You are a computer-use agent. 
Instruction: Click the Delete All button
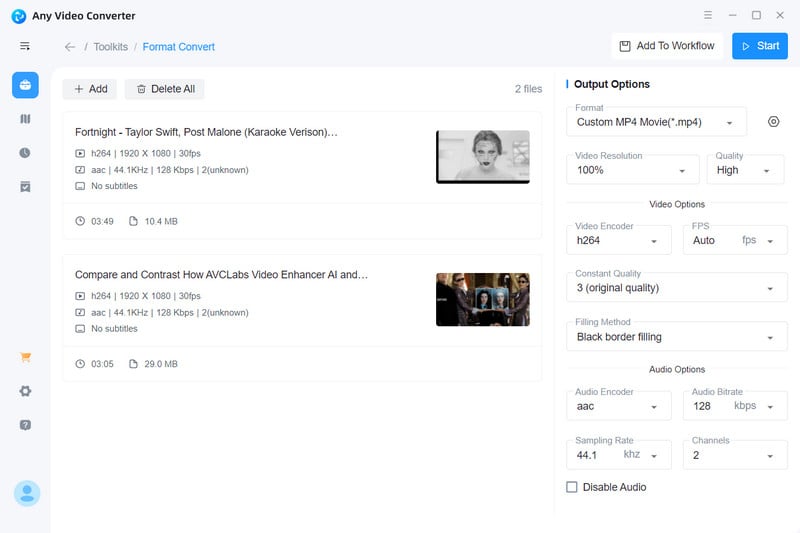pos(165,89)
